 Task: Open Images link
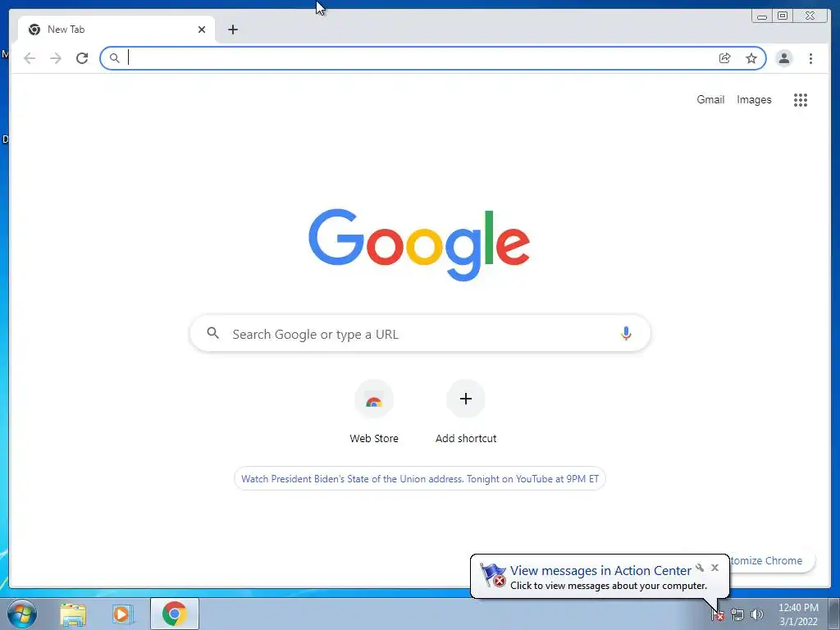coord(754,99)
